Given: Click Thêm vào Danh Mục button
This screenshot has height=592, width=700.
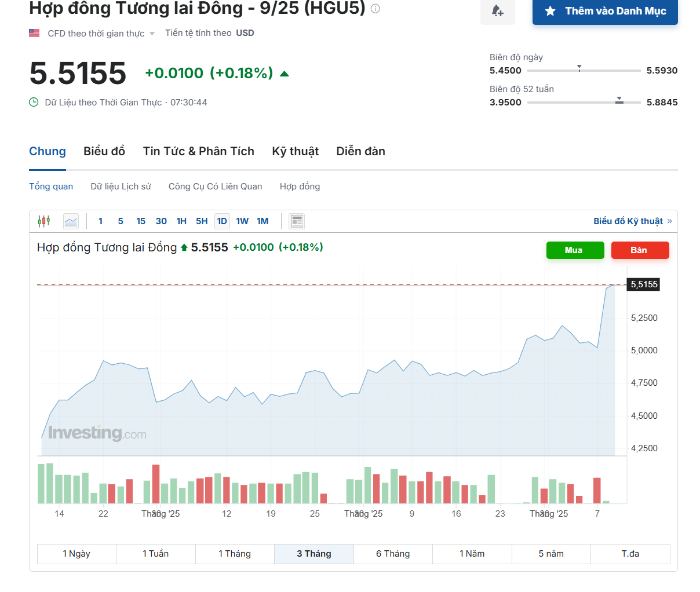Looking at the screenshot, I should coord(605,11).
